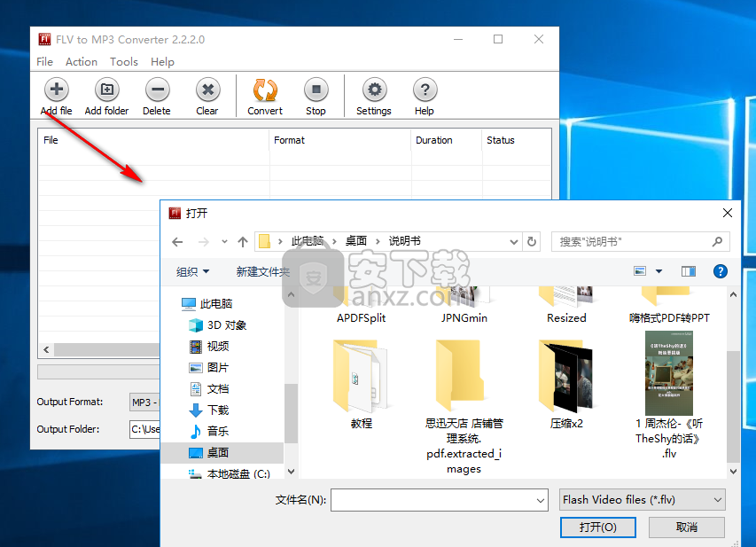Open the Tools menu
756x547 pixels.
pos(124,62)
